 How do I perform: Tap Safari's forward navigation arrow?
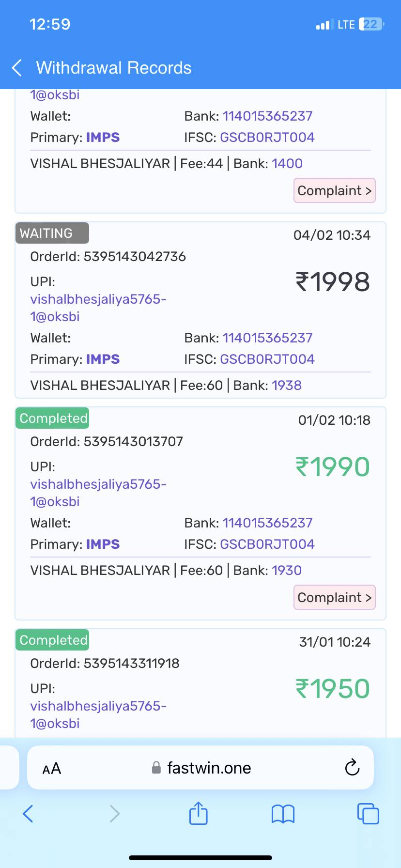(114, 814)
